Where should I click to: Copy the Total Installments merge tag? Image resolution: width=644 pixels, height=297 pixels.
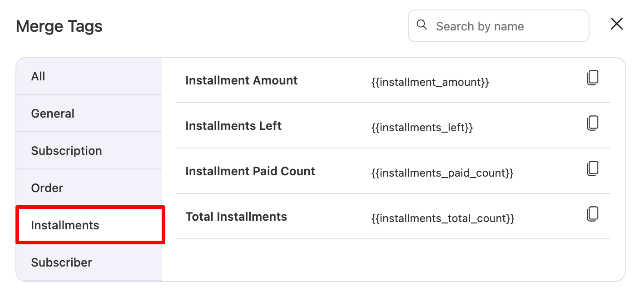[593, 213]
